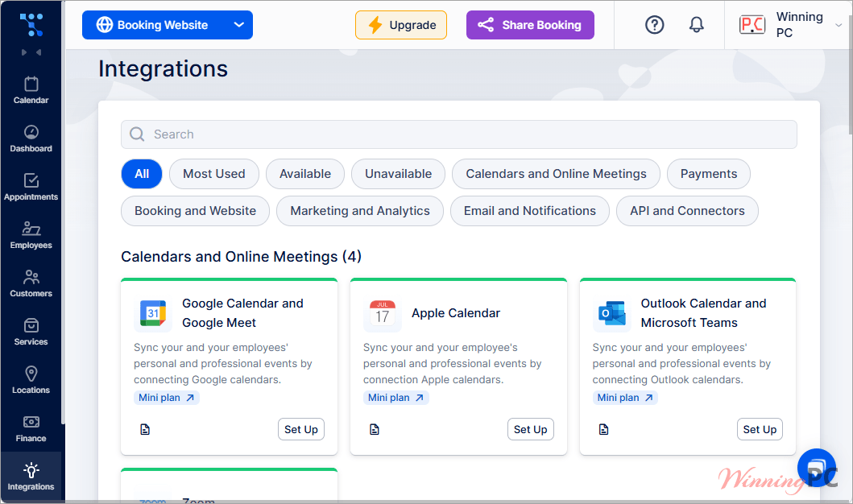This screenshot has width=853, height=504.
Task: Open Locations in the sidebar
Action: point(31,381)
